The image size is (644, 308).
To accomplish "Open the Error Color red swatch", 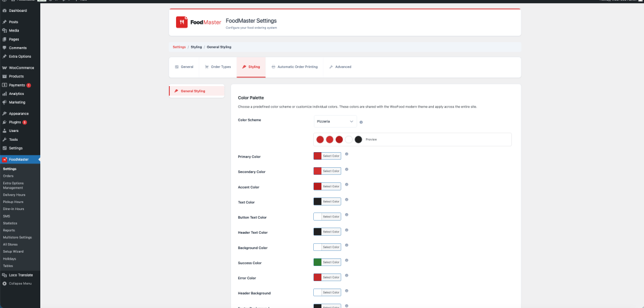I will pos(318,277).
